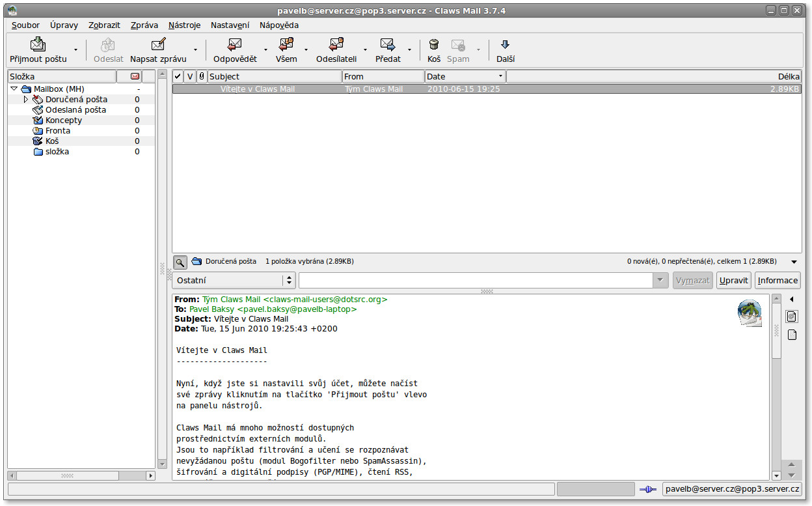Collapse the Mailbox (MH) tree node
The image size is (812, 506).
click(x=14, y=89)
